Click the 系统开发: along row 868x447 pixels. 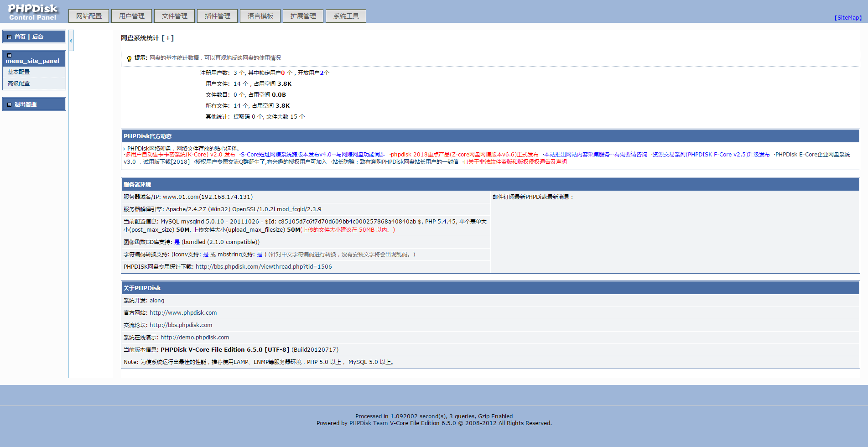(490, 301)
